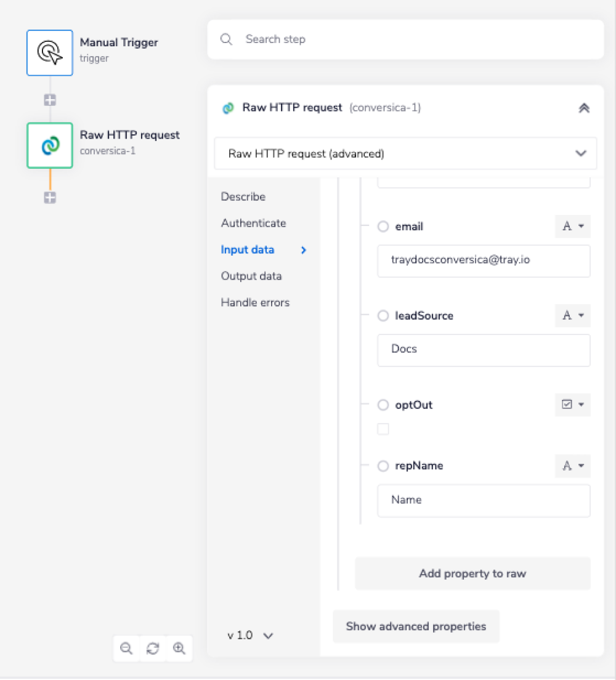Open the v 1.0 version selector
The image size is (616, 680).
[250, 635]
